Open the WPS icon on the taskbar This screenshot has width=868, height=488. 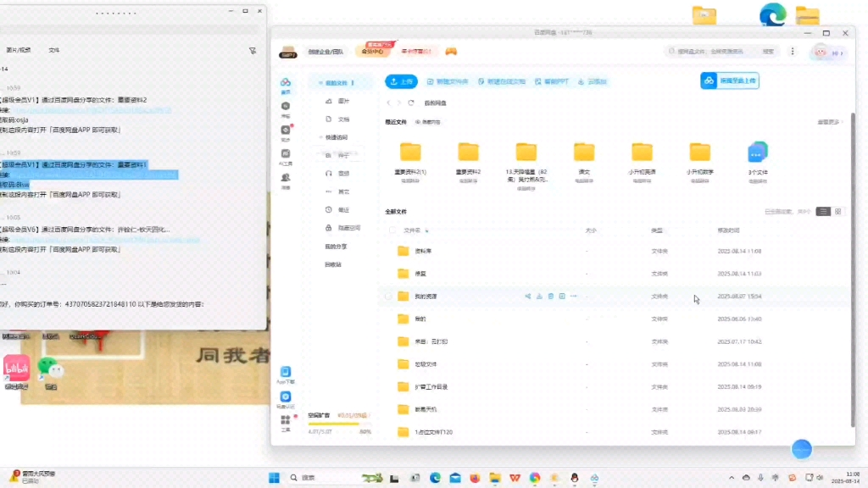515,478
